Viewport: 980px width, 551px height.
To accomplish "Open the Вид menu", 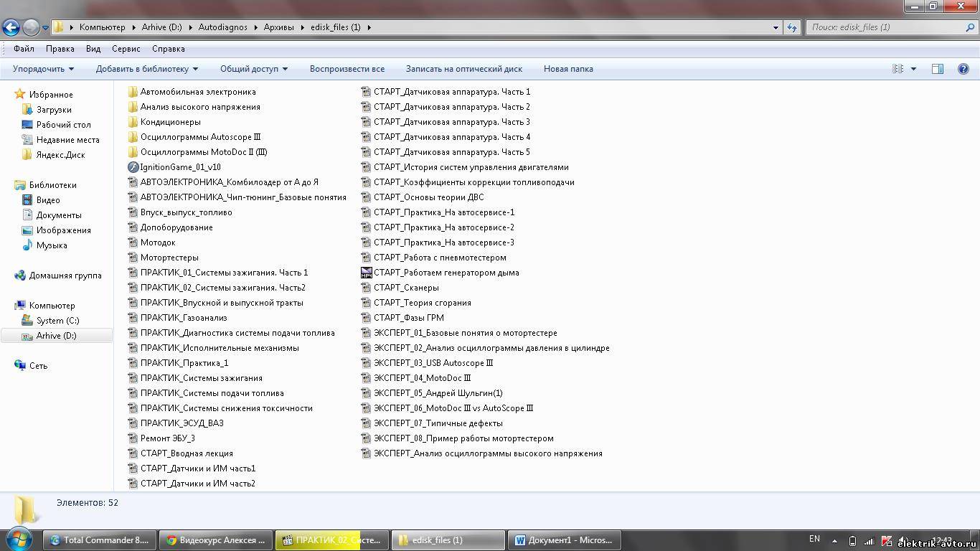I will point(93,49).
